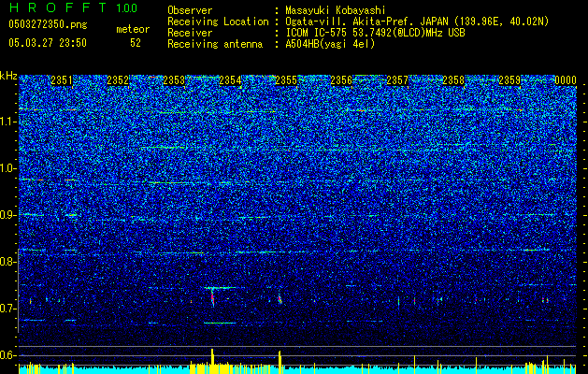Click the strong meteor echo under 2354
The height and width of the screenshot is (374, 588).
(212, 297)
